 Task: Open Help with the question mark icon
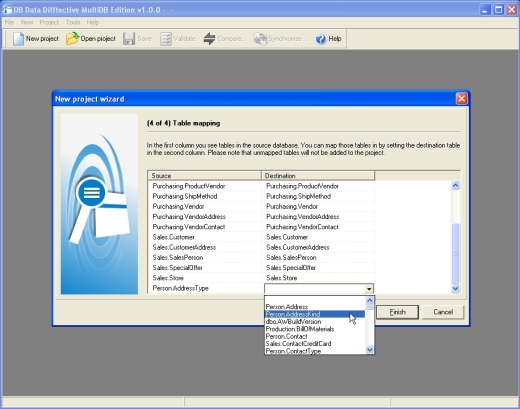pyautogui.click(x=321, y=39)
